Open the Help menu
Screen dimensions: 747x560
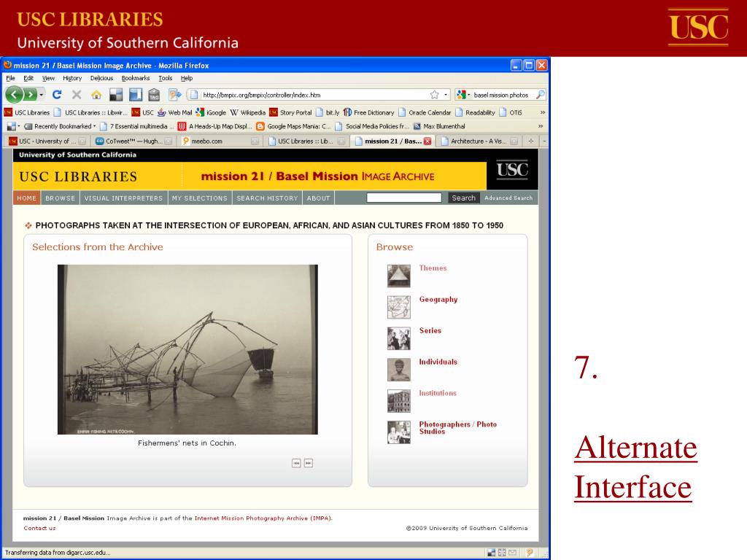click(x=186, y=78)
